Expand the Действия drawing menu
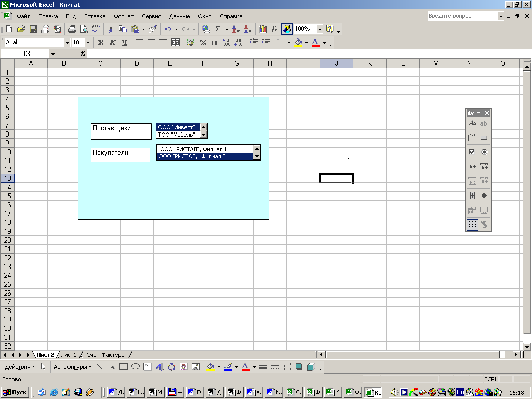 (20, 367)
